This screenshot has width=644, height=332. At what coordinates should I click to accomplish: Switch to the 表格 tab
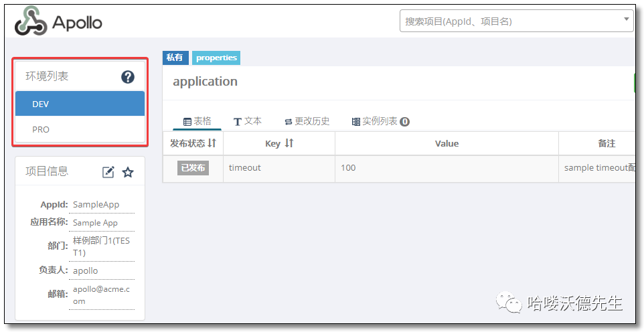[x=197, y=121]
